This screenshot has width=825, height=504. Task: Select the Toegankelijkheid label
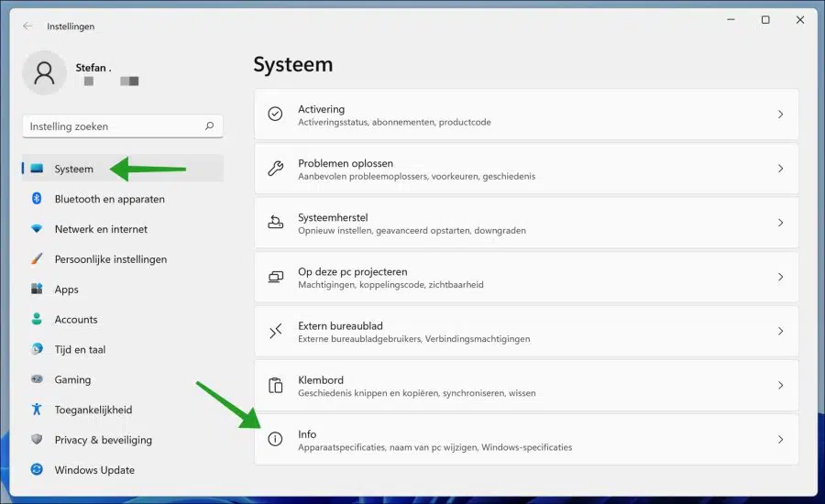pos(93,410)
